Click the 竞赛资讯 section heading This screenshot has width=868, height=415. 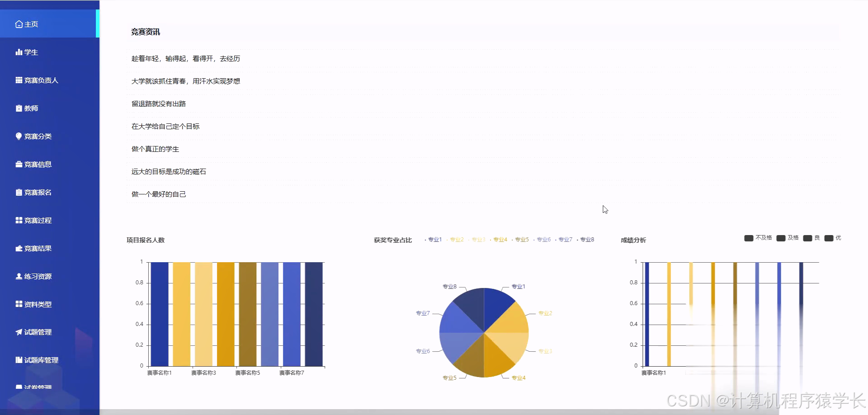point(146,32)
